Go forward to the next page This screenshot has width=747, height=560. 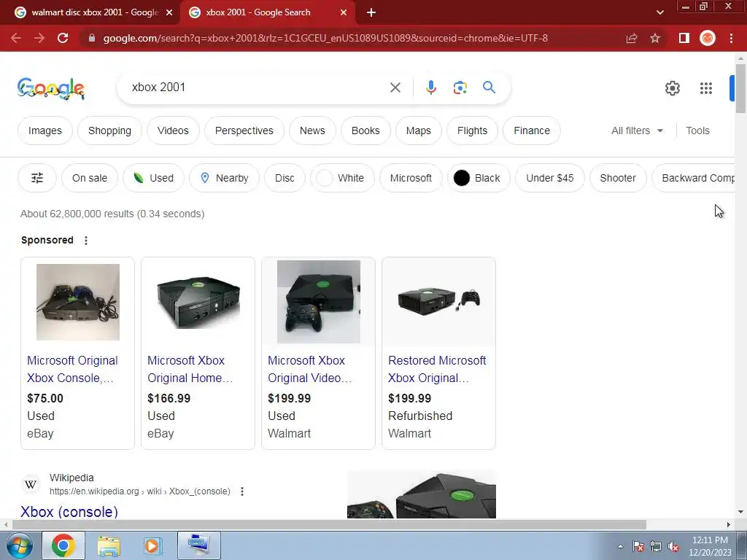coord(39,38)
